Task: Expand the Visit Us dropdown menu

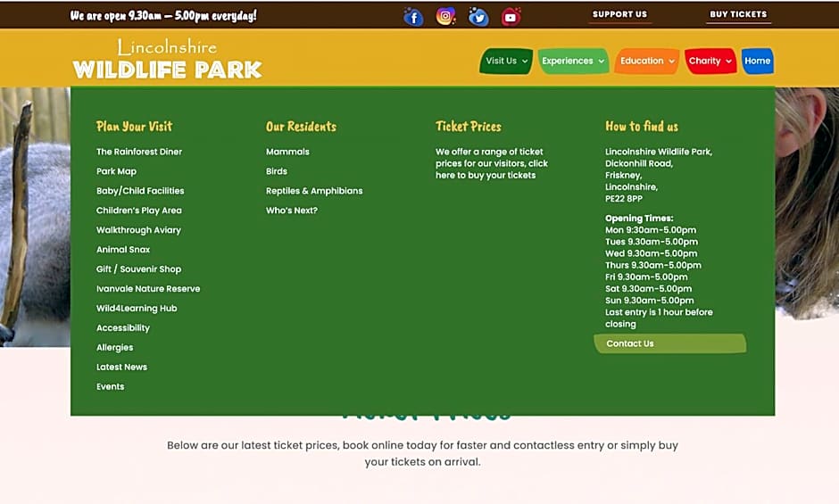Action: [506, 61]
